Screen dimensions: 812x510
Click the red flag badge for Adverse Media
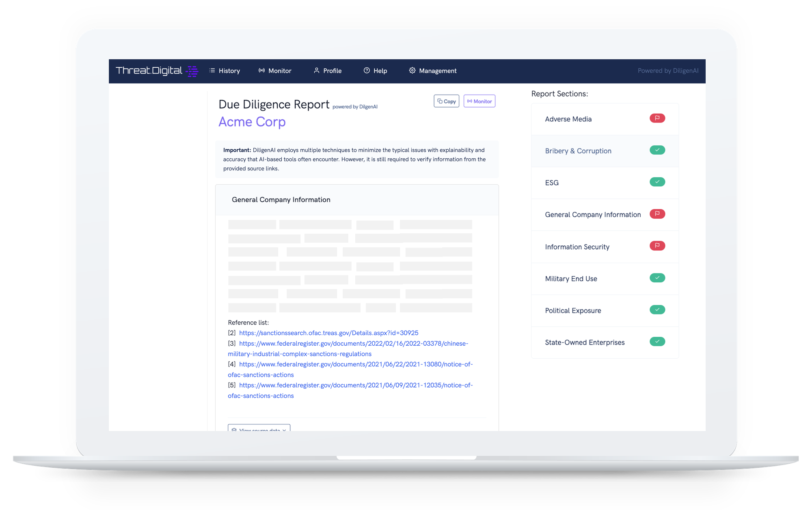(657, 118)
